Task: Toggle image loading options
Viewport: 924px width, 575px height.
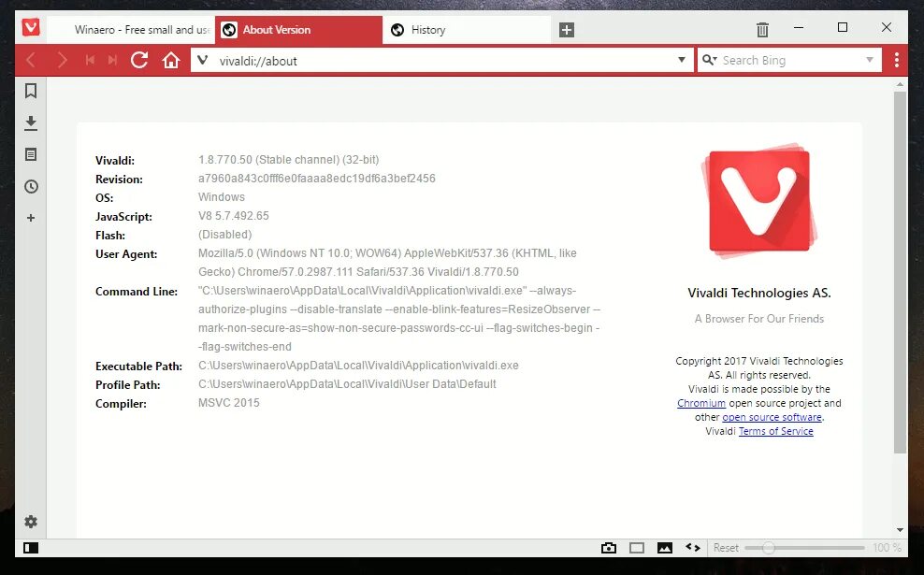Action: click(x=665, y=548)
